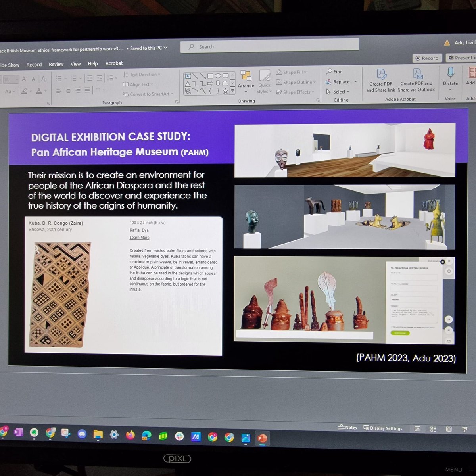Image resolution: width=476 pixels, height=476 pixels.
Task: Click the Record button at top right
Action: 427,58
